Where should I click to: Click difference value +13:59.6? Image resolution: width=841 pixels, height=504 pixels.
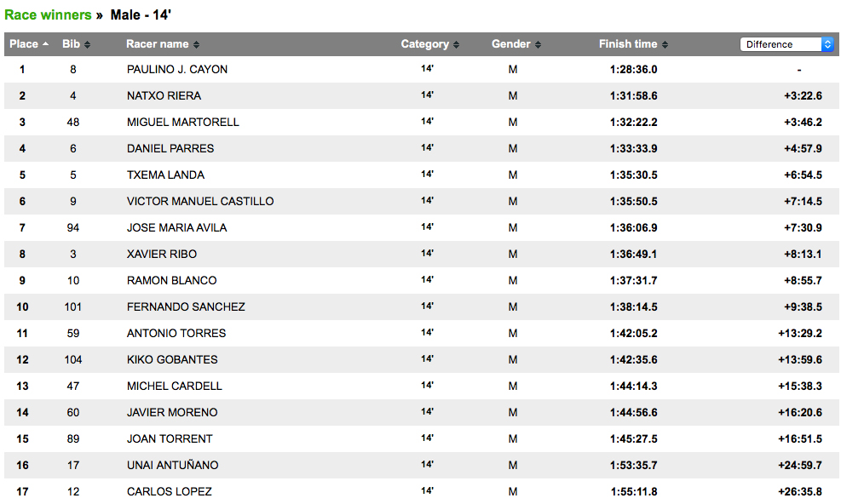(x=800, y=359)
